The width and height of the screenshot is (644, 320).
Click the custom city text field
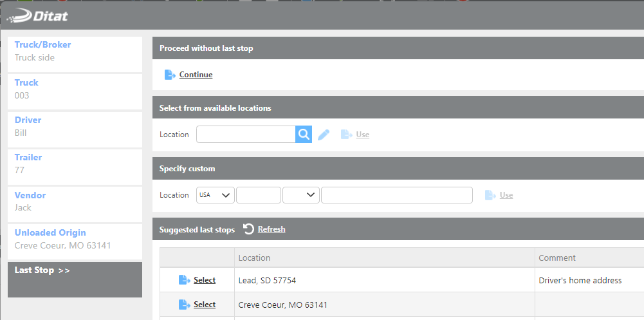pyautogui.click(x=396, y=195)
